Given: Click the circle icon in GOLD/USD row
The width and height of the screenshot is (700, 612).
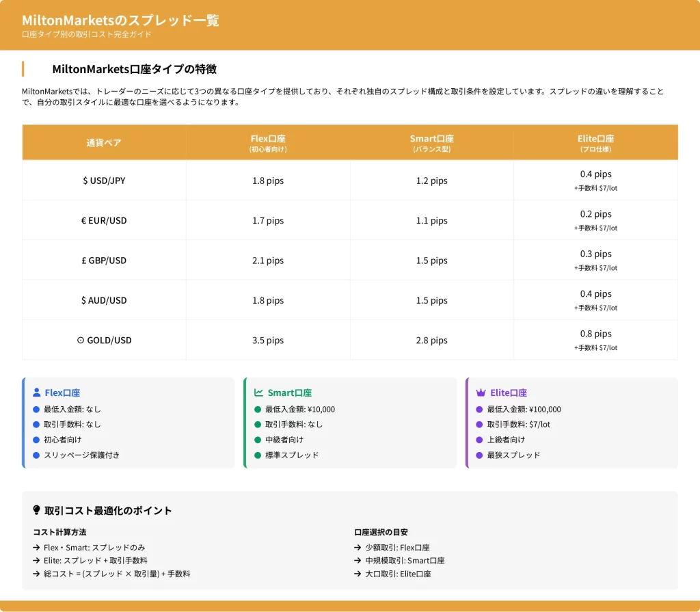Looking at the screenshot, I should (x=81, y=341).
